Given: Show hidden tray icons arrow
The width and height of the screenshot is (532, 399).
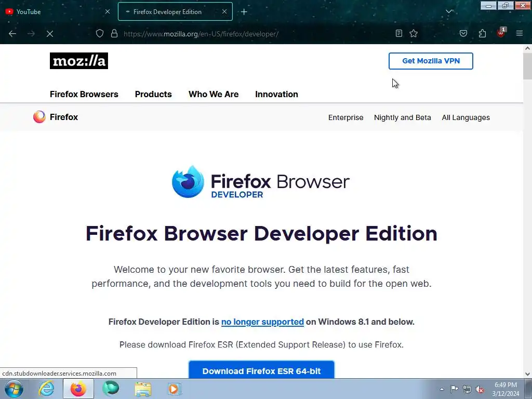Looking at the screenshot, I should coord(442,389).
